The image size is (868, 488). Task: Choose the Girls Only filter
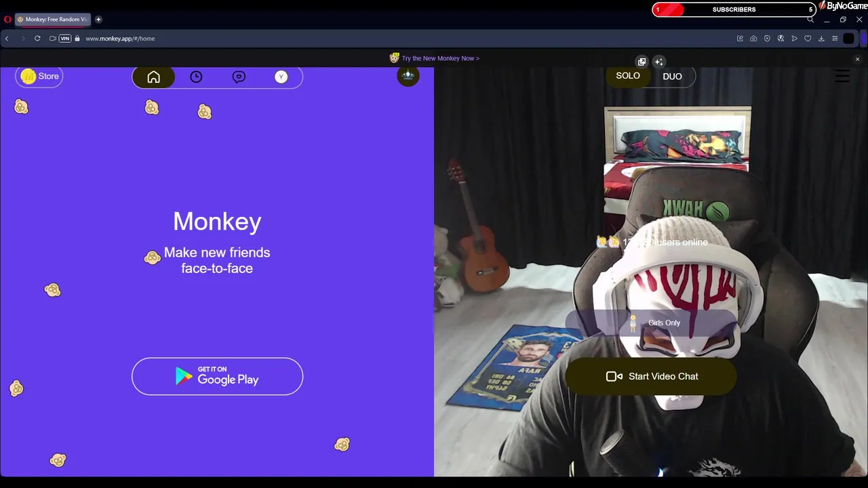tap(651, 323)
